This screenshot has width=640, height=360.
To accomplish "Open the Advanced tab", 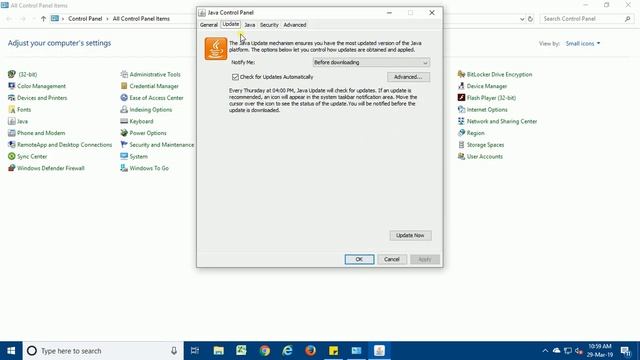I will coord(295,25).
